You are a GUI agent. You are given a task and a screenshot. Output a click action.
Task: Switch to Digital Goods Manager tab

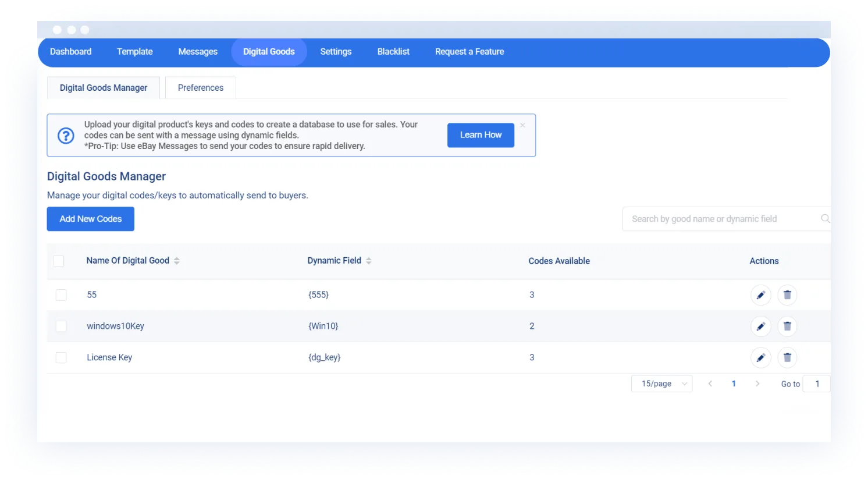(104, 88)
